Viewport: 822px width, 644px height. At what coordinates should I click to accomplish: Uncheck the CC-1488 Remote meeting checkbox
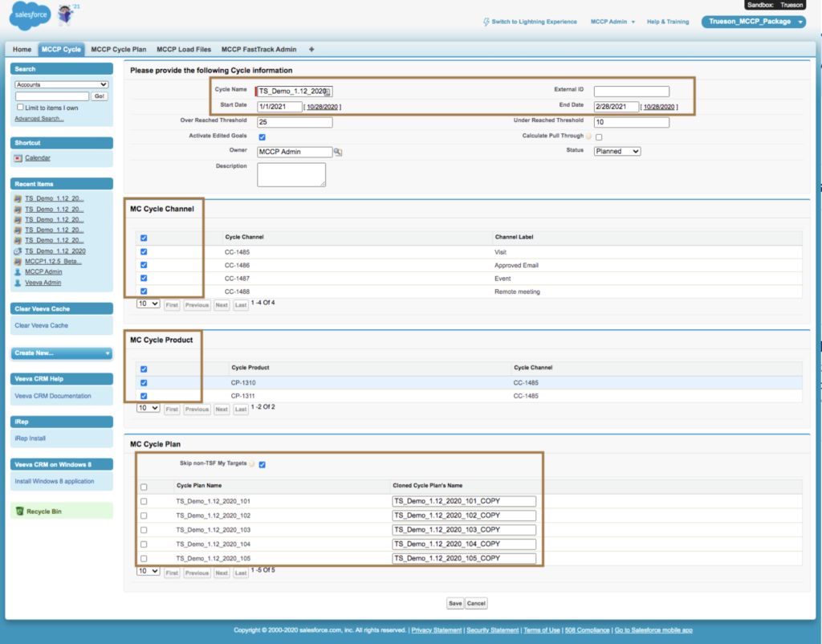144,291
